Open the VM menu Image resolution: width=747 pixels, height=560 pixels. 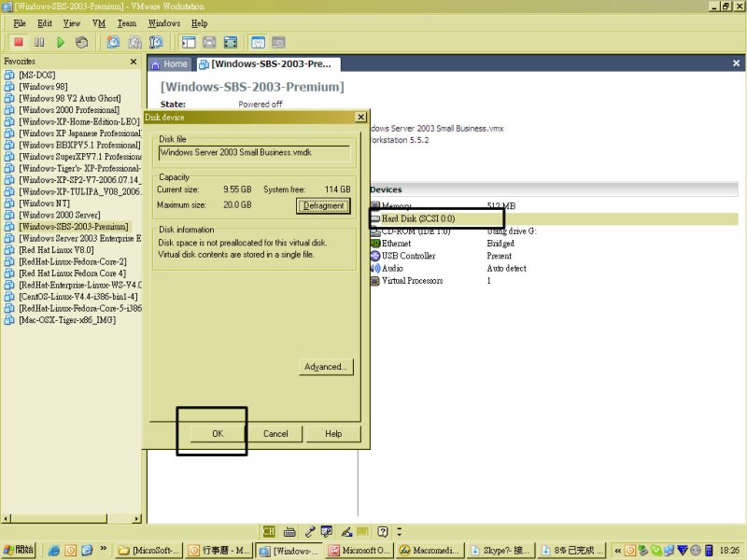pyautogui.click(x=99, y=23)
